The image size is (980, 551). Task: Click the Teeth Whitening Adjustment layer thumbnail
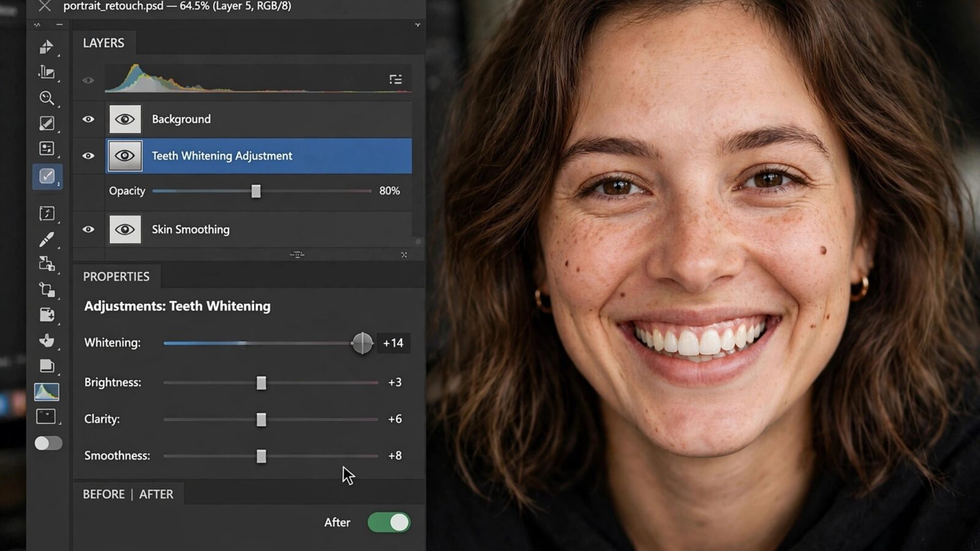coord(125,156)
